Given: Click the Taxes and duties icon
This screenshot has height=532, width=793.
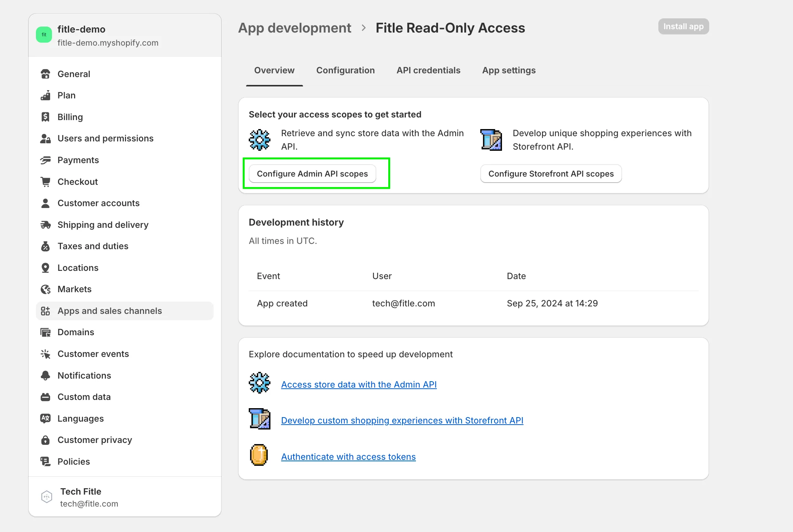Looking at the screenshot, I should [x=45, y=246].
